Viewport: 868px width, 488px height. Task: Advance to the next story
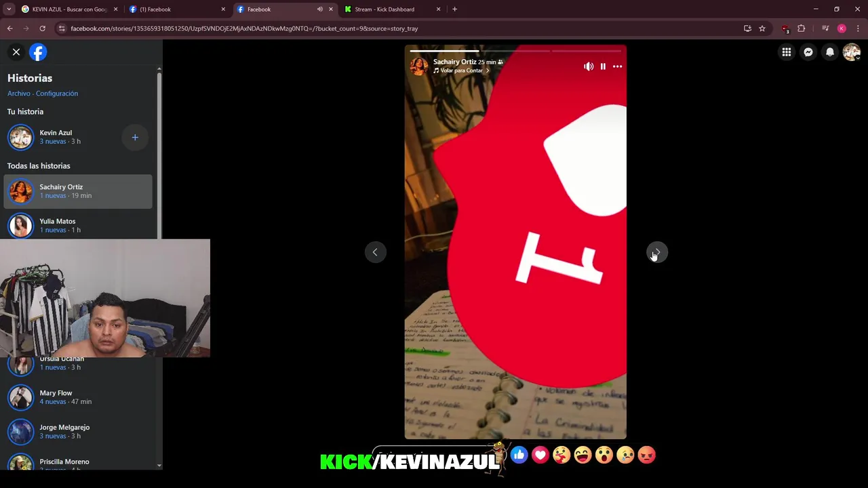[656, 252]
